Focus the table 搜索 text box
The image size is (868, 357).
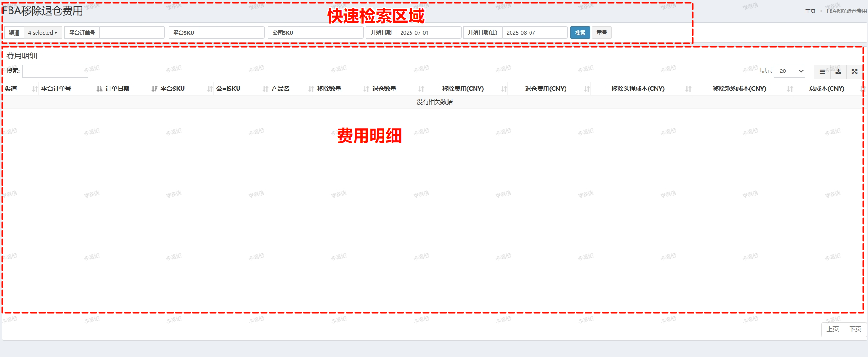[x=55, y=71]
